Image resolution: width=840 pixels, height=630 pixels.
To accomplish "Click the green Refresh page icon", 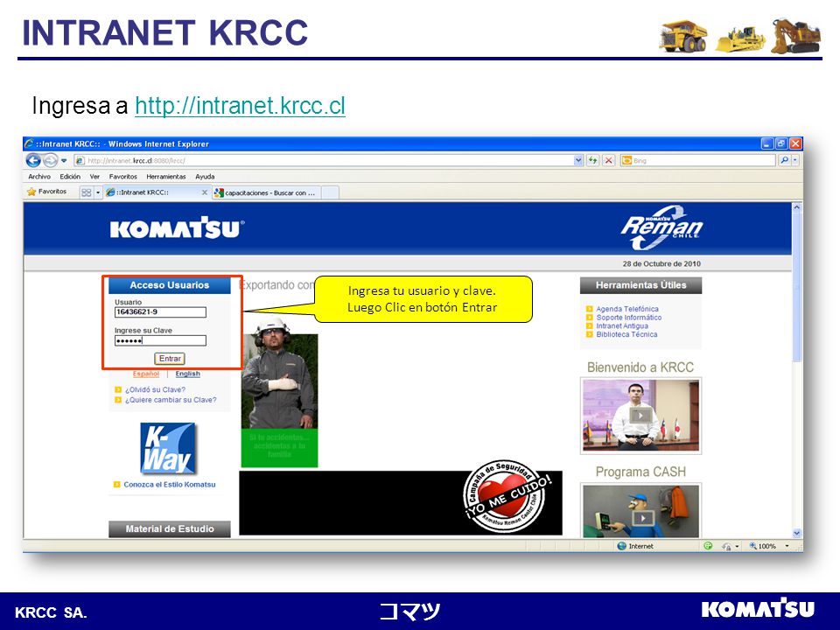I will (592, 160).
